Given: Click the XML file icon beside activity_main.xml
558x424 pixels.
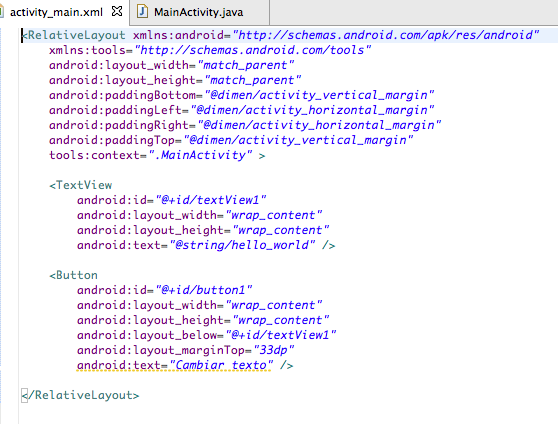Looking at the screenshot, I should point(1,12).
